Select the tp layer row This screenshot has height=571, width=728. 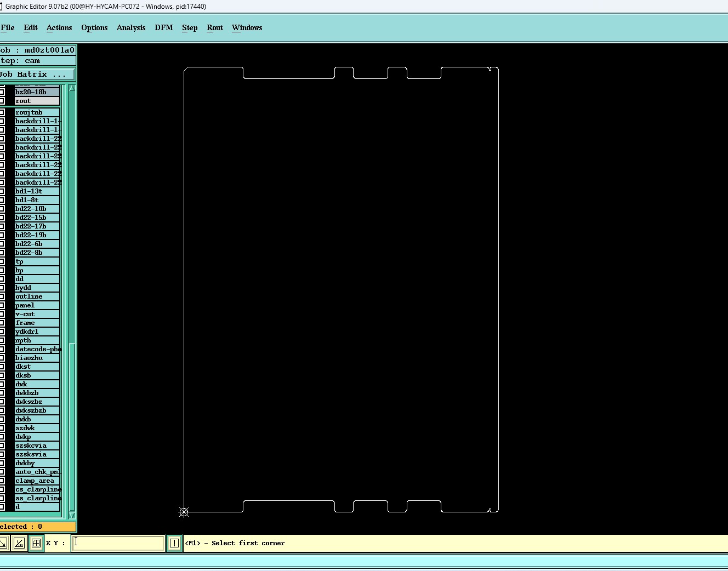pos(37,261)
